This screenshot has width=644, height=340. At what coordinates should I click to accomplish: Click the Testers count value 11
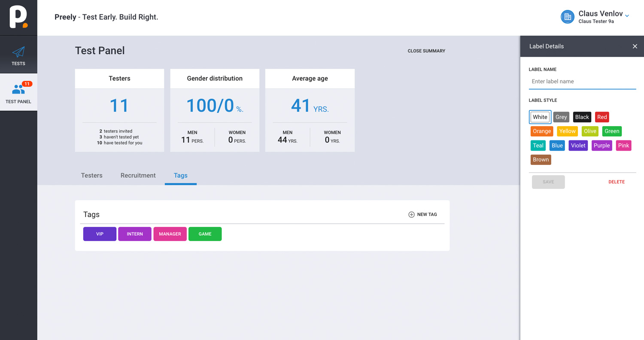(119, 106)
